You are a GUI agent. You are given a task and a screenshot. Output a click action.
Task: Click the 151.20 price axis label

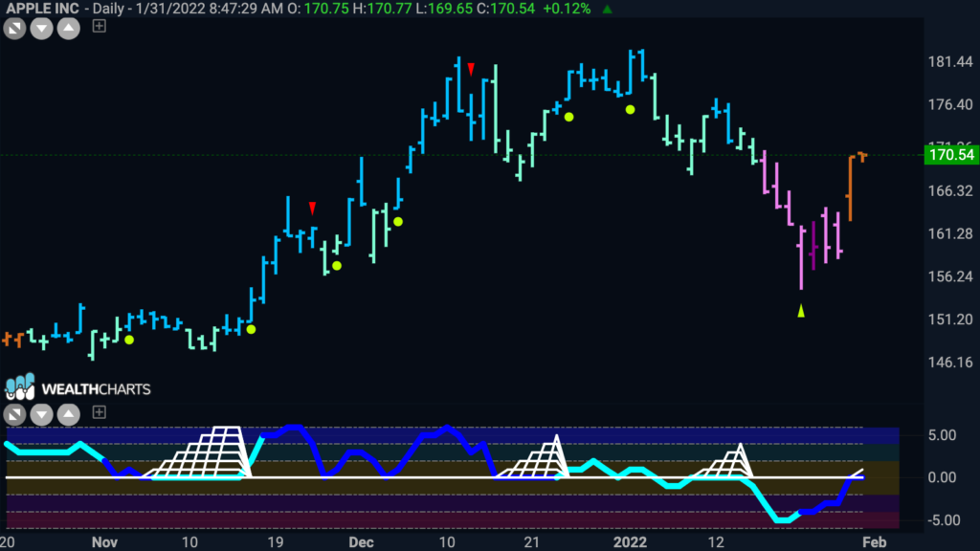[x=950, y=320]
